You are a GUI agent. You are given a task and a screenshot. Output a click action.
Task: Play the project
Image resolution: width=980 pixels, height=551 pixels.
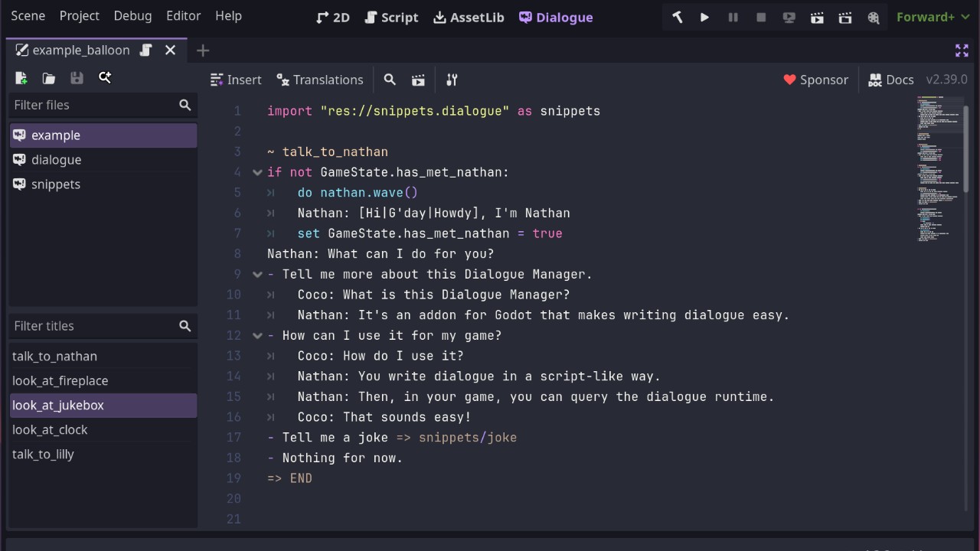[x=704, y=17]
